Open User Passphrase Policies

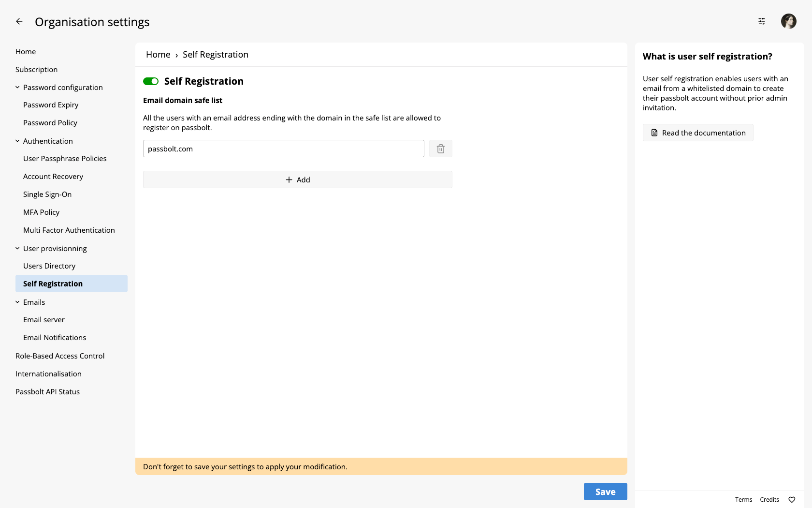(65, 159)
